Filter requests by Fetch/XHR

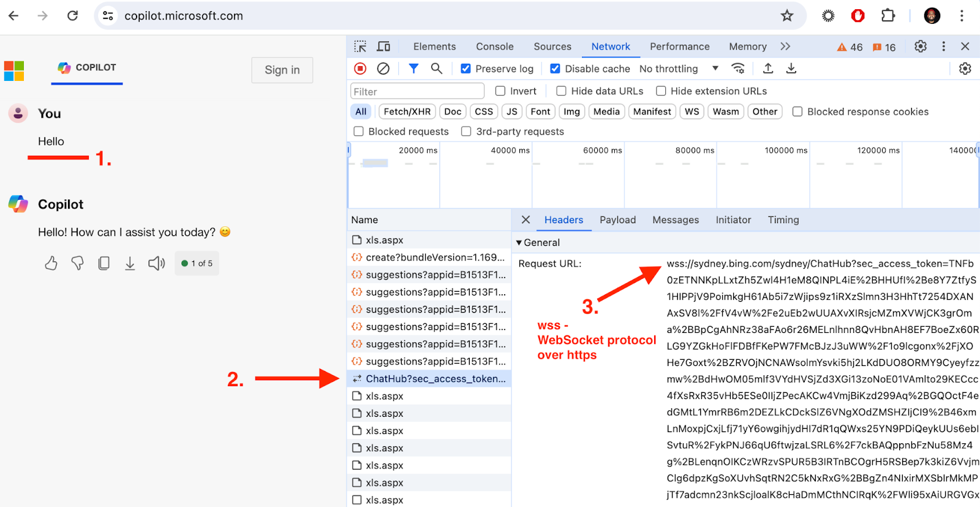tap(407, 112)
